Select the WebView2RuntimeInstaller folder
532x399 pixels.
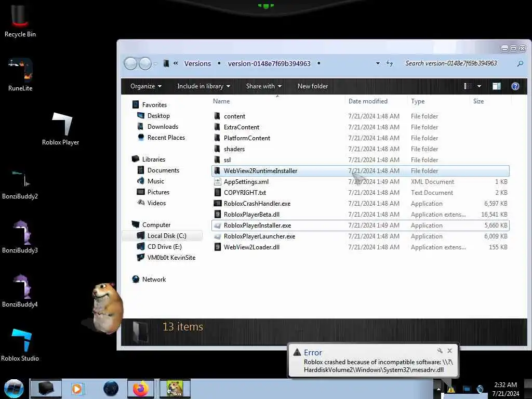coord(361,170)
